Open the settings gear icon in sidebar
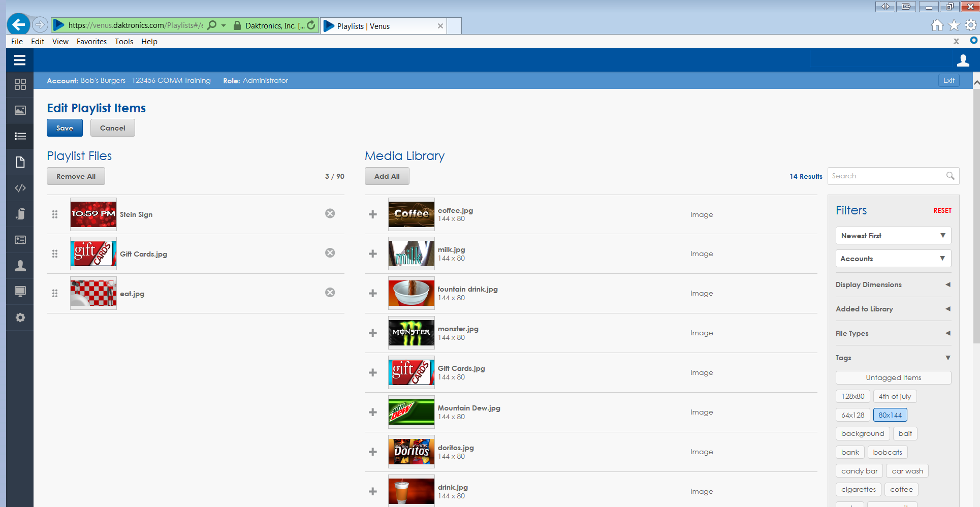This screenshot has width=980, height=507. [20, 318]
